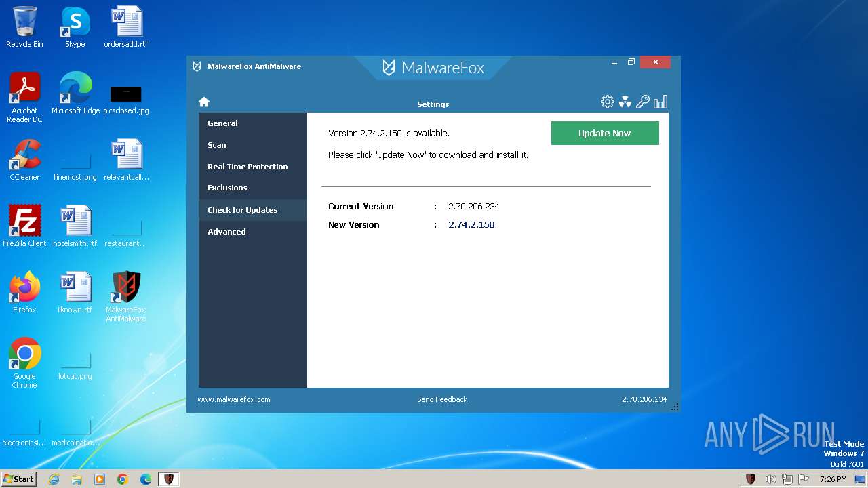Select MalwareFox AntiMalware desktop shortcut
868x488 pixels.
point(126,297)
